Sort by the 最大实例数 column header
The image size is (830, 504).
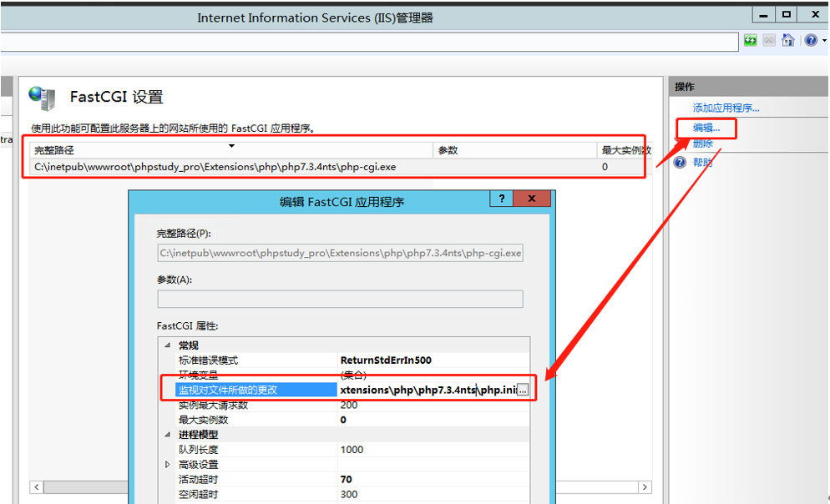click(625, 150)
